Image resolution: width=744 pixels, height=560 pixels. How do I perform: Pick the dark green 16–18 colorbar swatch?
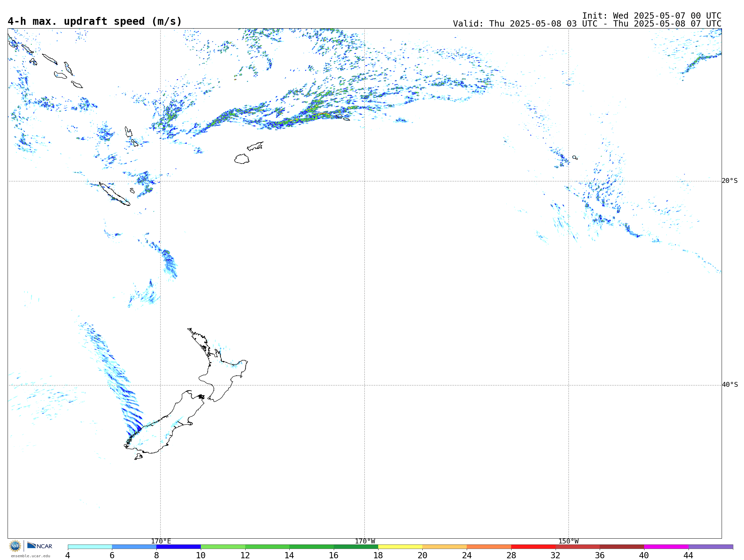click(x=356, y=547)
